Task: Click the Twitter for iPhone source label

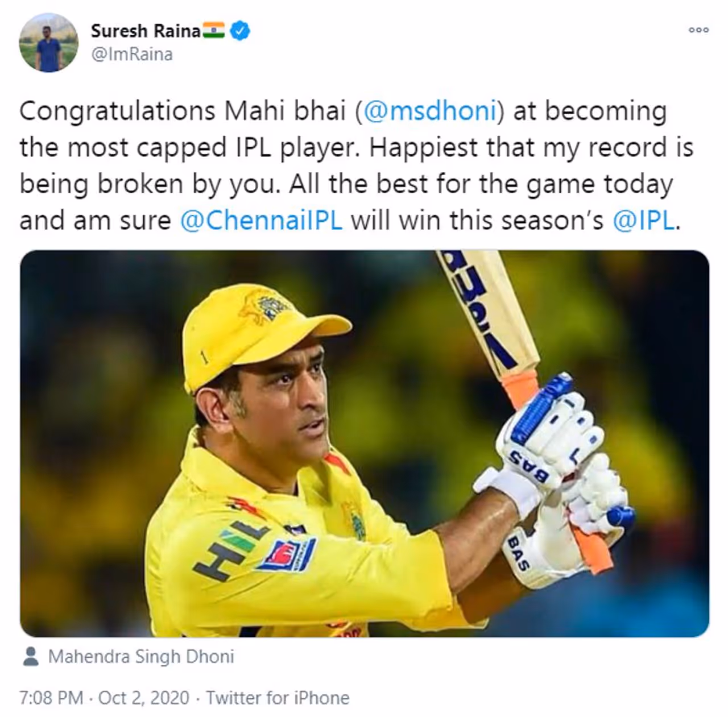Action: pyautogui.click(x=278, y=698)
